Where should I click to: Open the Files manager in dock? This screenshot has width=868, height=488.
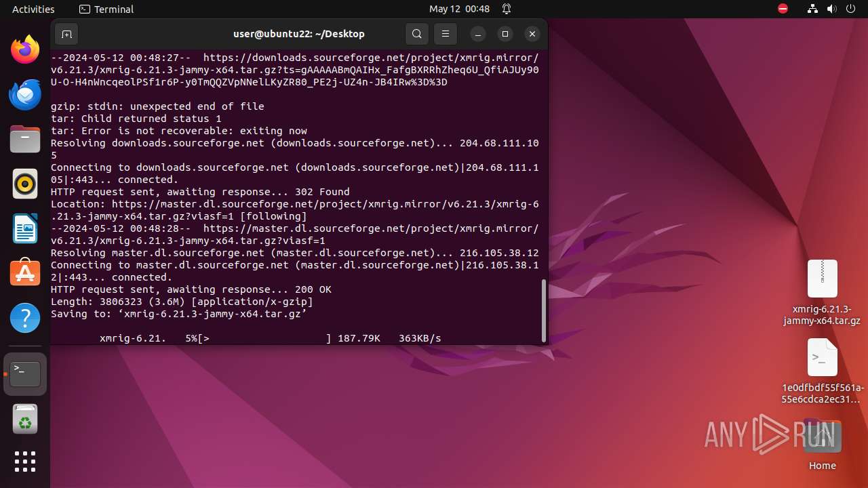25,139
